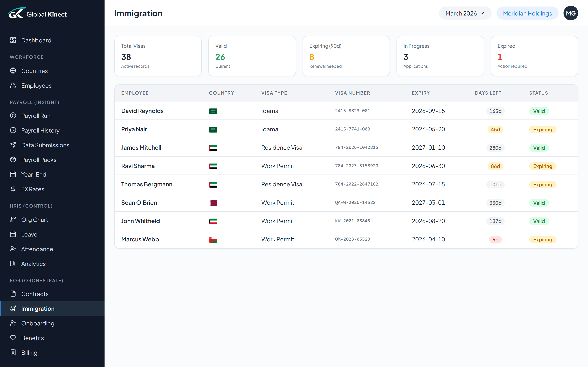Click the Benefits heart icon
Image resolution: width=588 pixels, height=367 pixels.
click(x=13, y=338)
